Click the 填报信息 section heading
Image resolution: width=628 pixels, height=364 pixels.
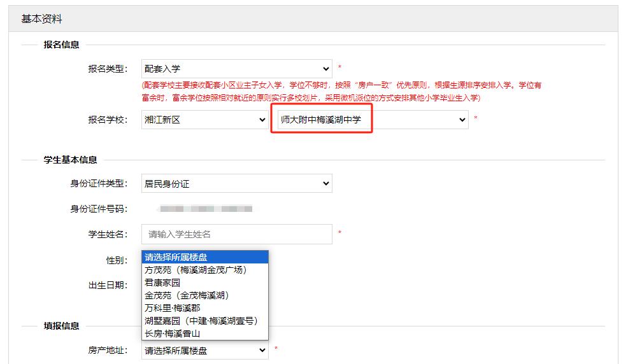click(x=61, y=326)
